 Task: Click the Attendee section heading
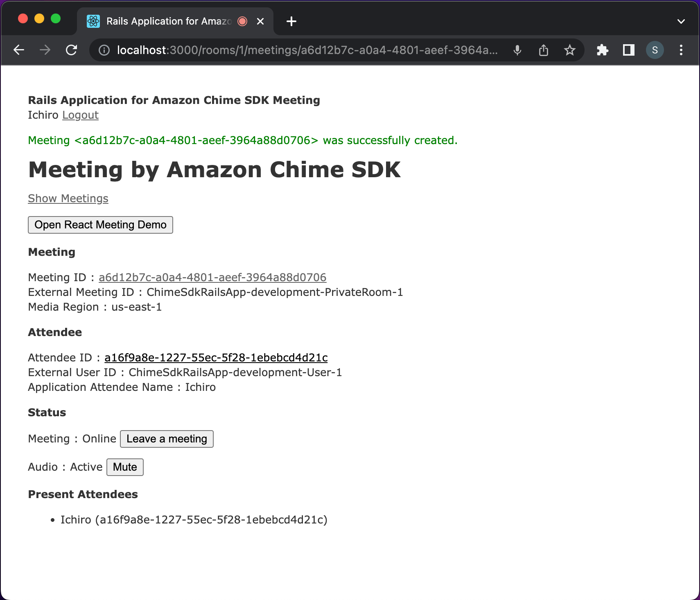(55, 332)
